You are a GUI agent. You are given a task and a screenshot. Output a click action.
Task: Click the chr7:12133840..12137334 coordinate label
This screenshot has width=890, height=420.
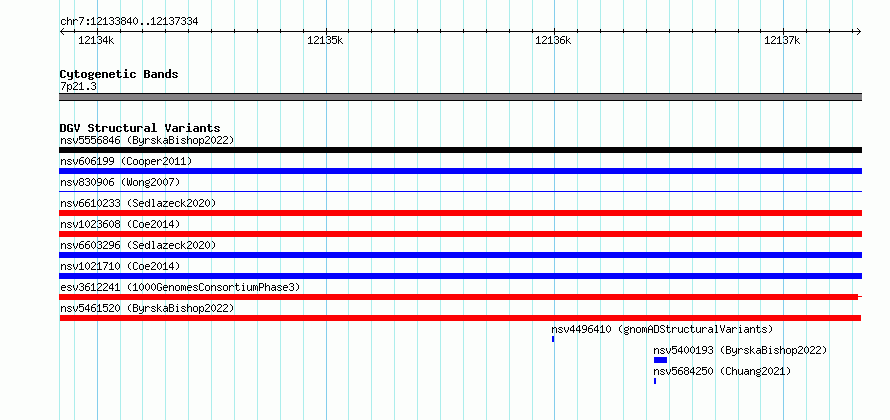129,22
